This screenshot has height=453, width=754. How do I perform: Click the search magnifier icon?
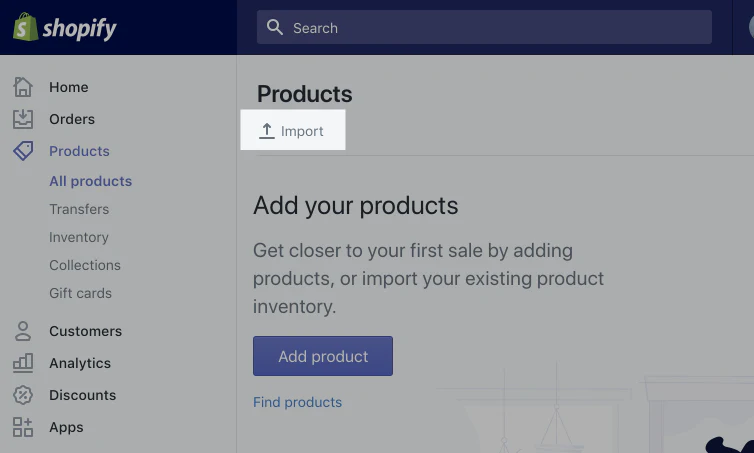275,28
